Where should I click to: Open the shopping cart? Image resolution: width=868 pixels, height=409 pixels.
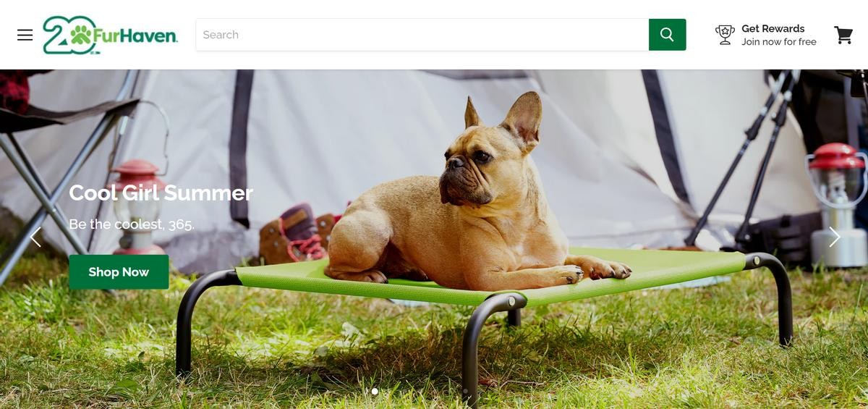[x=843, y=35]
